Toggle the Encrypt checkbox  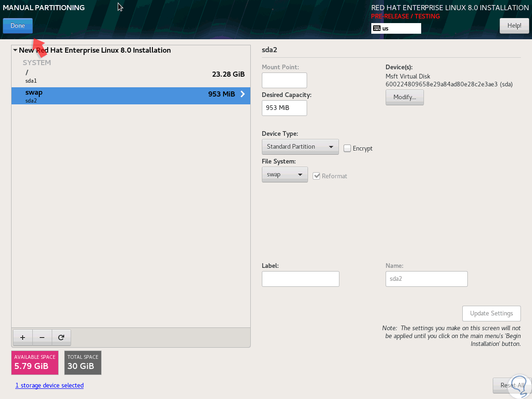tap(347, 148)
